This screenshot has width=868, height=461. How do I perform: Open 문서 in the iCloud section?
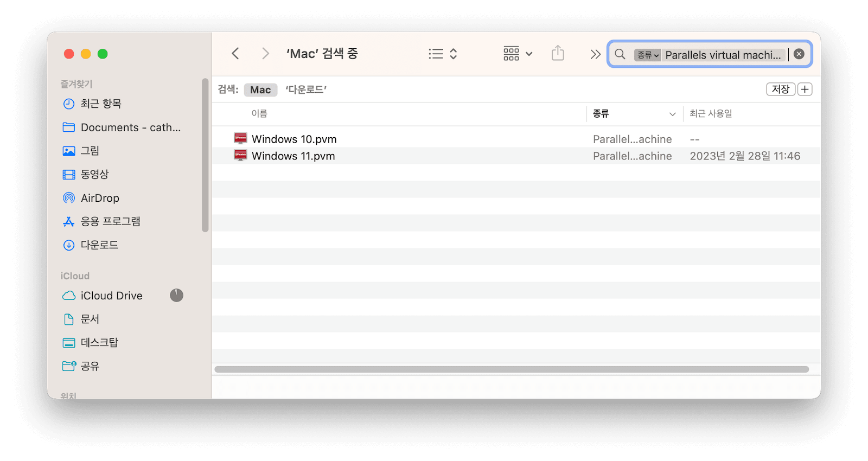(90, 319)
